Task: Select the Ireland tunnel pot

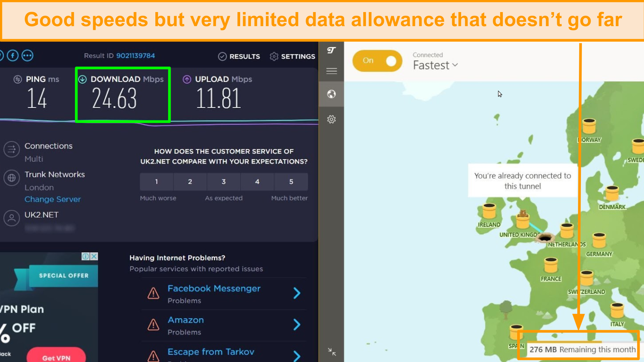Action: coord(489,212)
